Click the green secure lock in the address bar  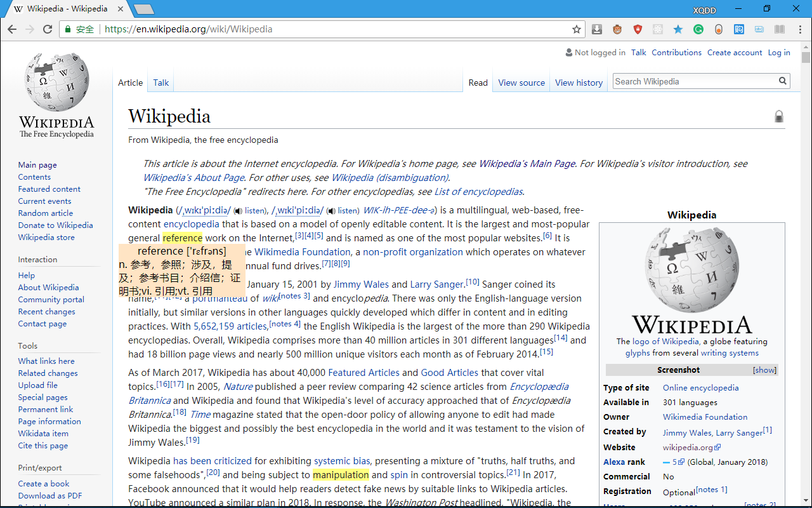68,29
